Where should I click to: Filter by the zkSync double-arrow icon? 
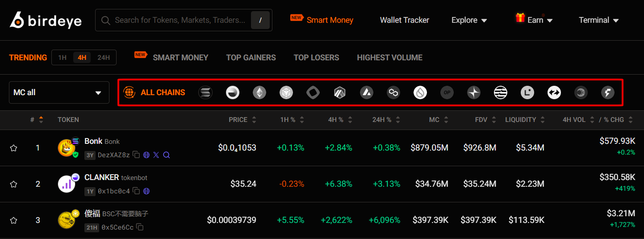[x=554, y=92]
